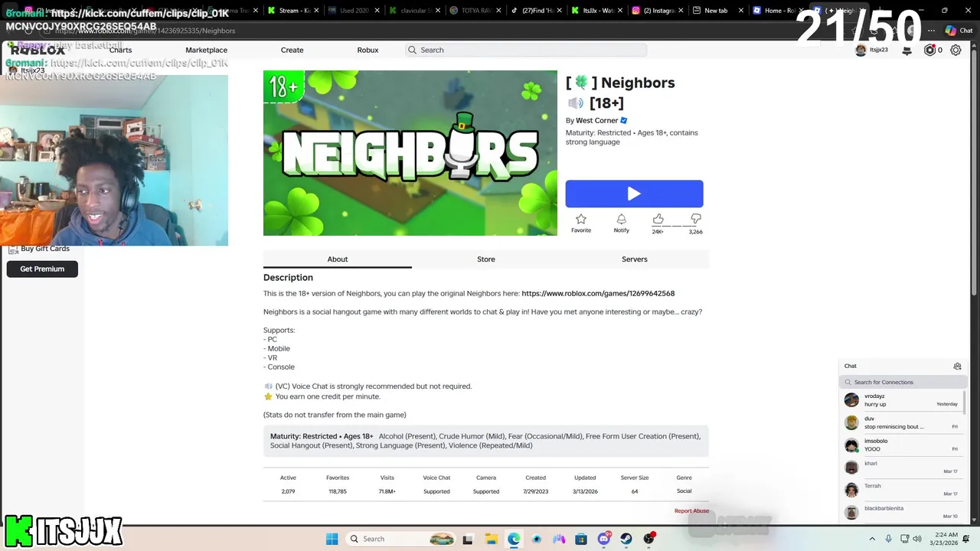
Task: Start the Neighbors game with the play button
Action: pos(634,194)
